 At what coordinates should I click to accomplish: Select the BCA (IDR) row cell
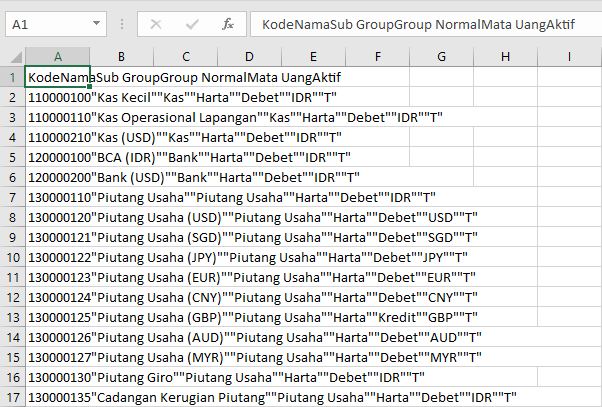58,157
